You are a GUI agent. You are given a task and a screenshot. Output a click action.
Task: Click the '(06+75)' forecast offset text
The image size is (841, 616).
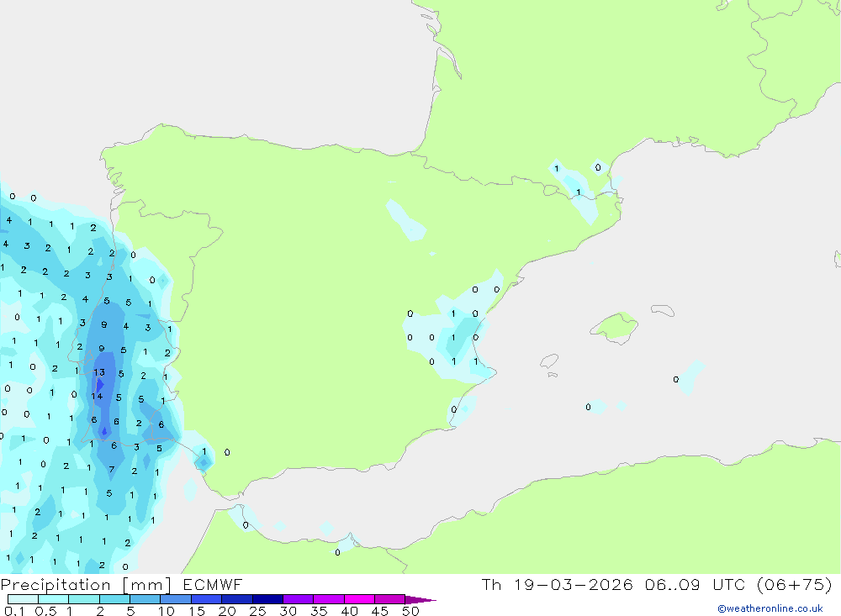[795, 584]
